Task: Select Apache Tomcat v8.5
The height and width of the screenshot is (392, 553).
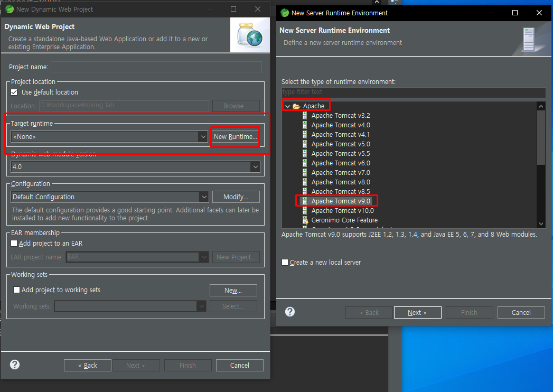Action: click(341, 192)
